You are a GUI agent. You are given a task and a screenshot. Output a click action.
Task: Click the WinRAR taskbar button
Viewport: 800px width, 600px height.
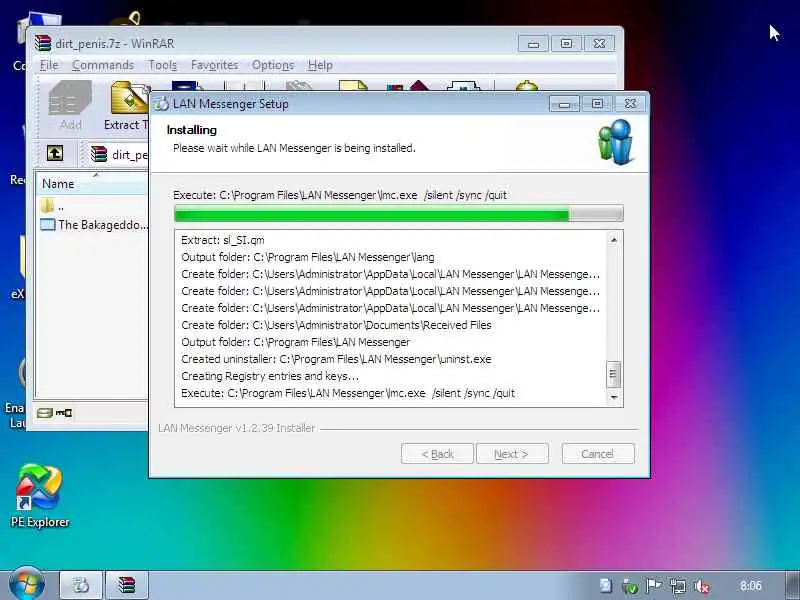pos(127,585)
